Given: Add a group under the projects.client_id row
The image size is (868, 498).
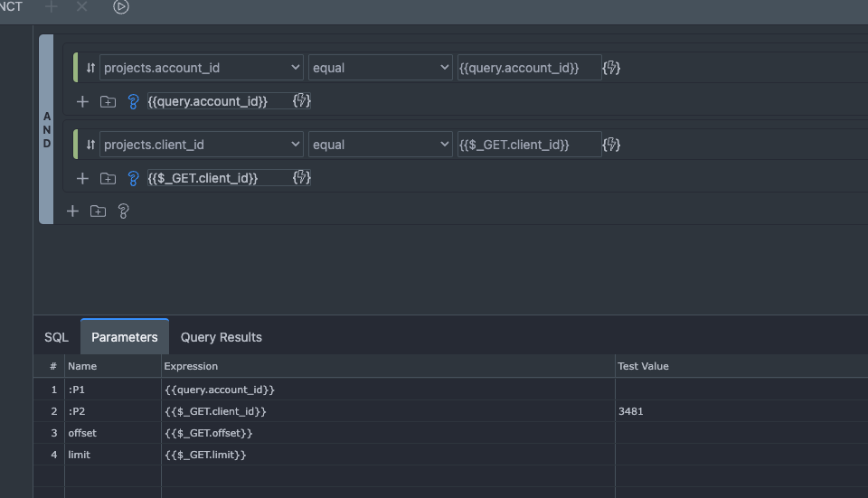Looking at the screenshot, I should pos(108,179).
